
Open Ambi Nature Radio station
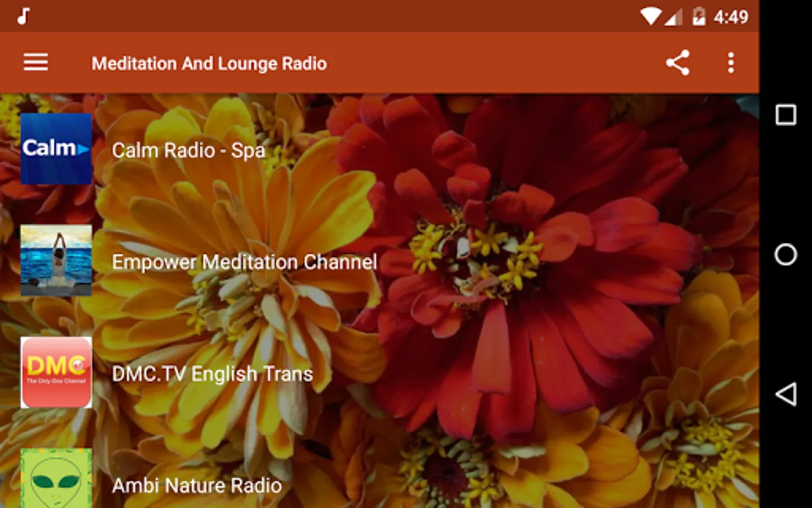point(197,485)
